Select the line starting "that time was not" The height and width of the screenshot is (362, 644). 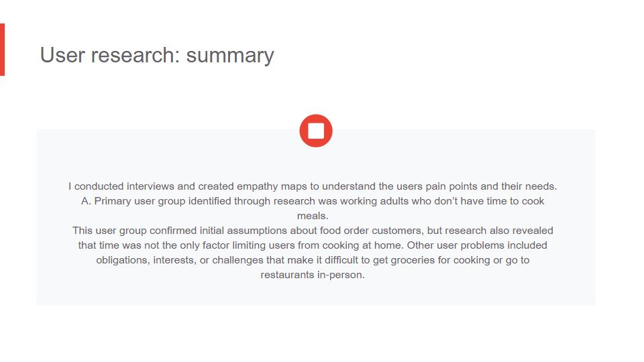point(313,245)
